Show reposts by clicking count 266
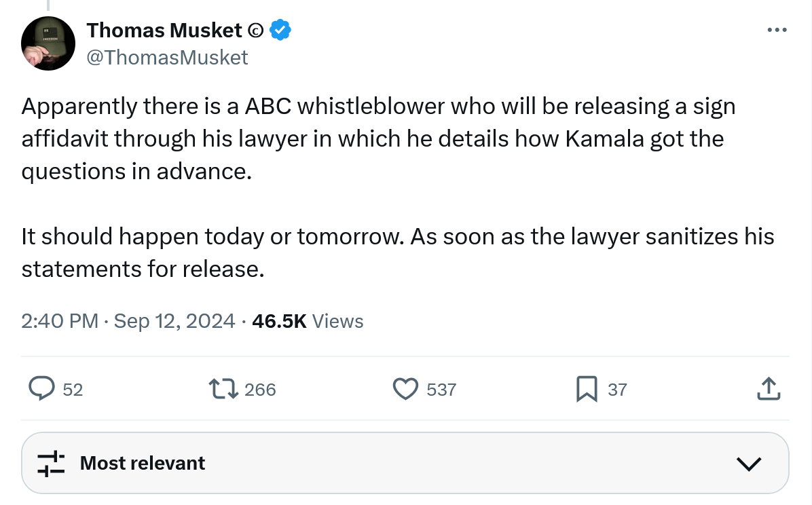812x505 pixels. [260, 390]
